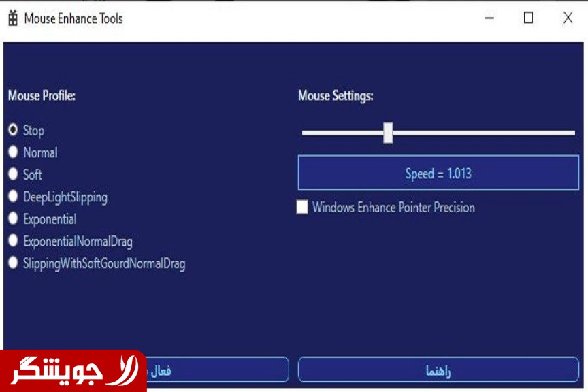Click the red جویشگر logo watermark

click(73, 371)
